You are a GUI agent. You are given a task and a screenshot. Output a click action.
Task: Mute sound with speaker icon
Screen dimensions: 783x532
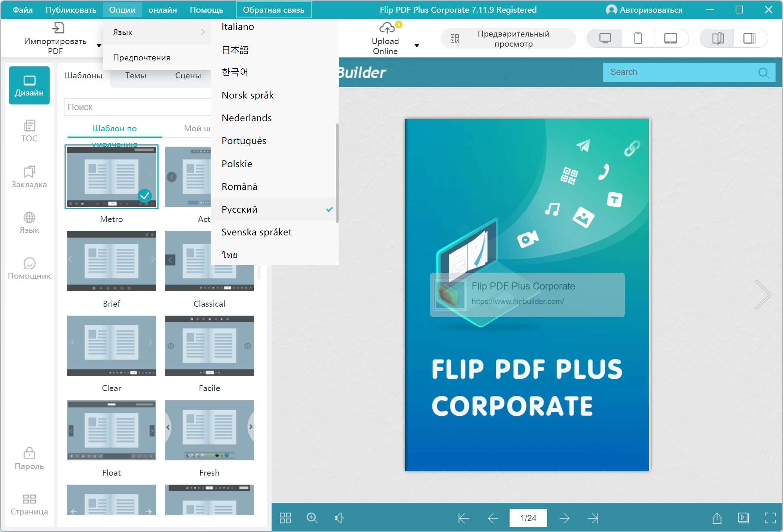tap(339, 518)
